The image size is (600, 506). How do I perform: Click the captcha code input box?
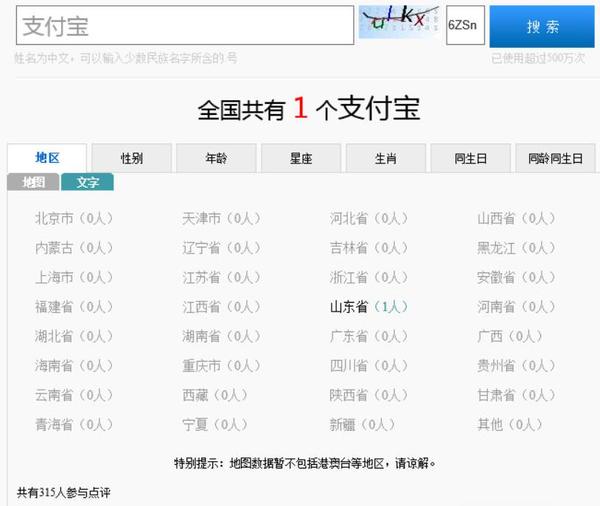pos(465,25)
